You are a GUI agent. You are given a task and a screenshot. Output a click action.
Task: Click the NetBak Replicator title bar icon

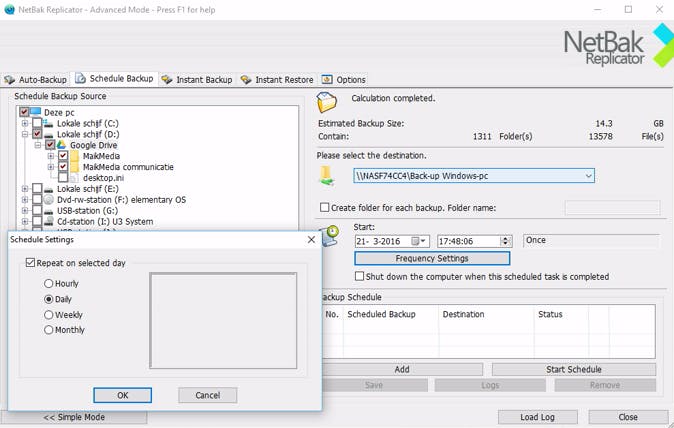pos(9,9)
